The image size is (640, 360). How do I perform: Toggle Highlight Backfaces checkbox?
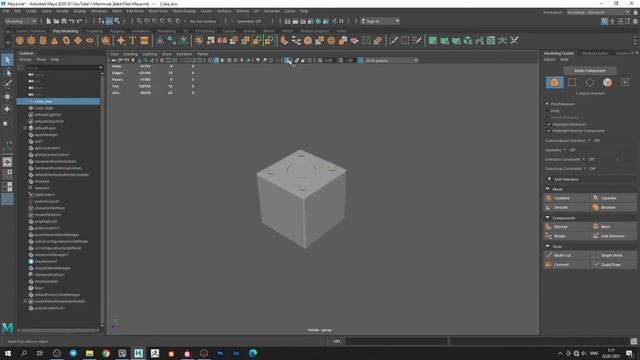pyautogui.click(x=549, y=124)
